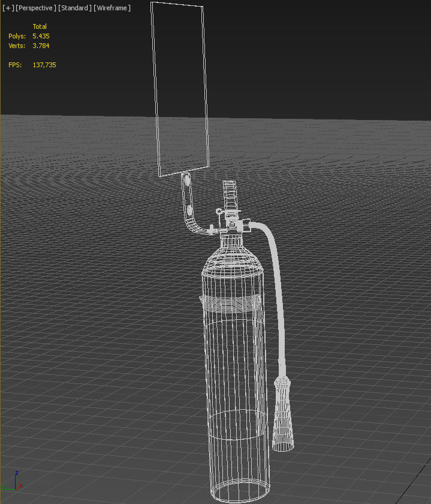The image size is (431, 504).
Task: Select the extinguisher valve handle
Action: [230, 196]
